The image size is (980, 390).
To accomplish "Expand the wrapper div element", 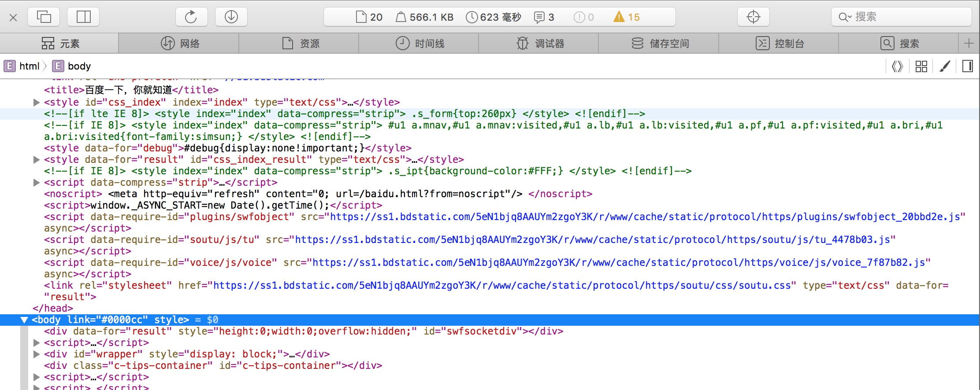I will [x=37, y=354].
